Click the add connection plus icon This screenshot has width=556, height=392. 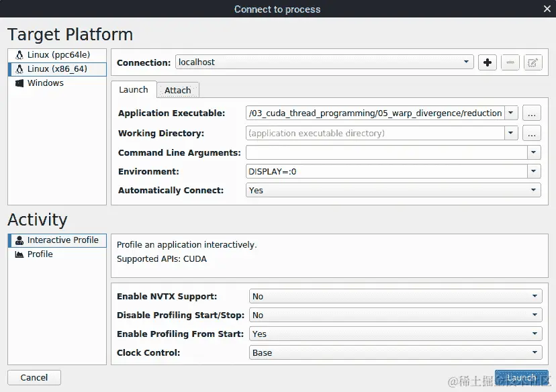coord(488,62)
